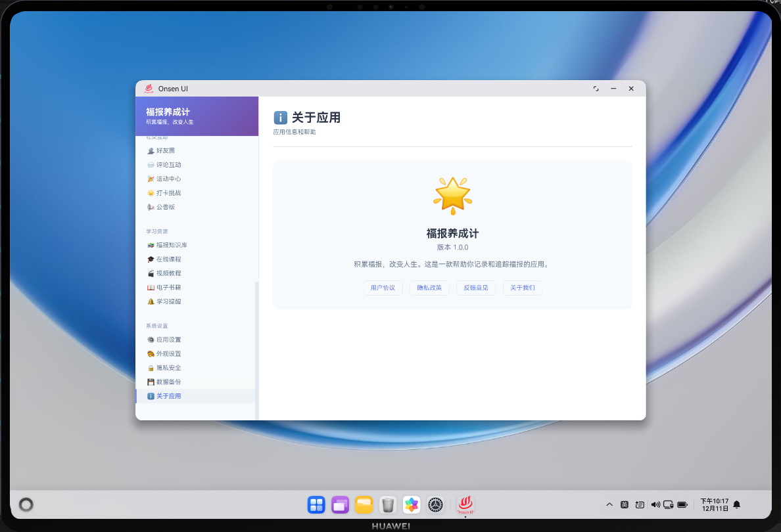781x532 pixels.
Task: Open the 公告板 announcements section
Action: click(165, 207)
